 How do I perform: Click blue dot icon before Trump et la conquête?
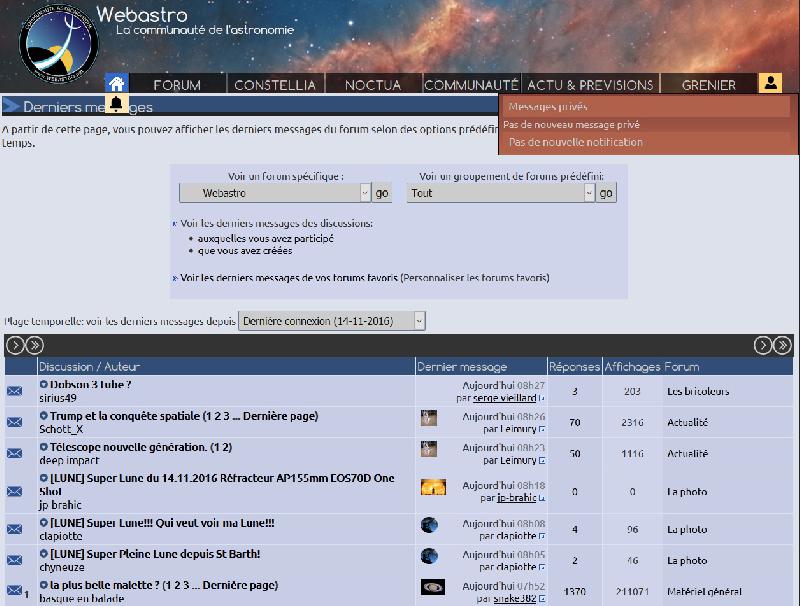pyautogui.click(x=43, y=416)
